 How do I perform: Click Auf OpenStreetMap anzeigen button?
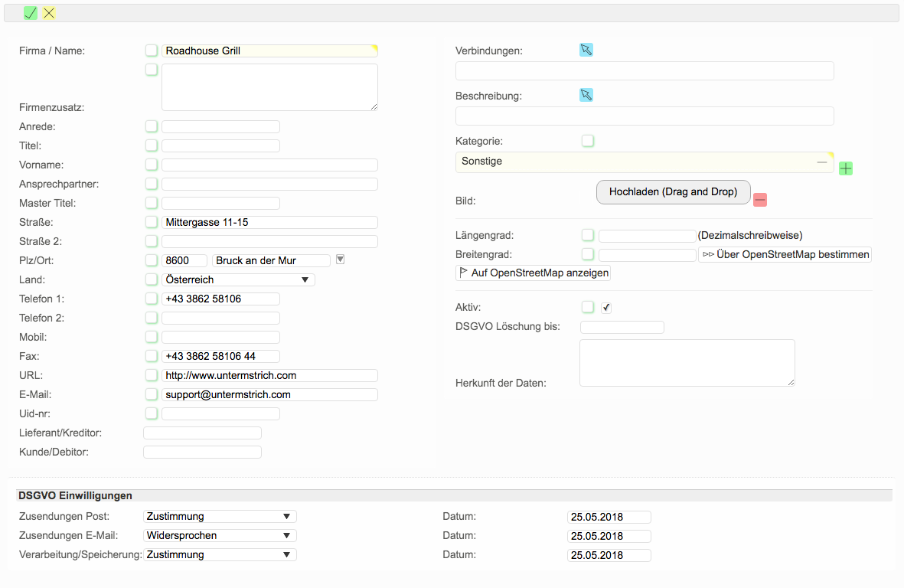pyautogui.click(x=533, y=273)
